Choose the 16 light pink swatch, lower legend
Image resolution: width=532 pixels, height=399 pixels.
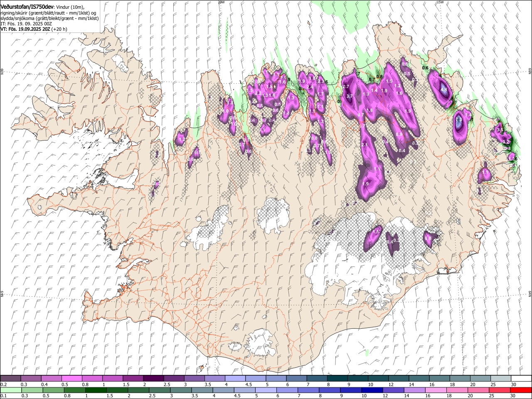436,390
